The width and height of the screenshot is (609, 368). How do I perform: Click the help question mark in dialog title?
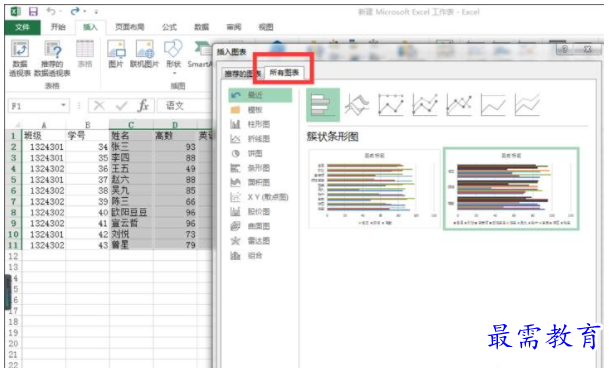tap(565, 49)
